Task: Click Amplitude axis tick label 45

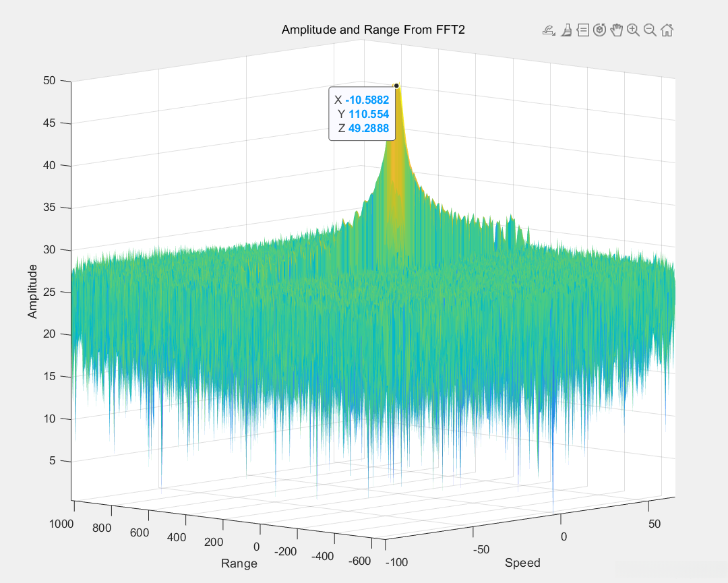Action: coord(49,123)
